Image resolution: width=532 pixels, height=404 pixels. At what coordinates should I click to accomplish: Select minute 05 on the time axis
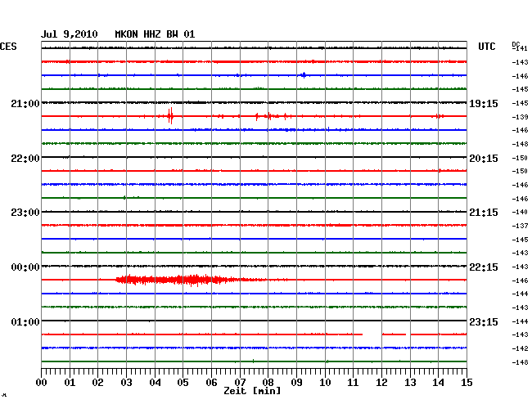[x=183, y=383]
